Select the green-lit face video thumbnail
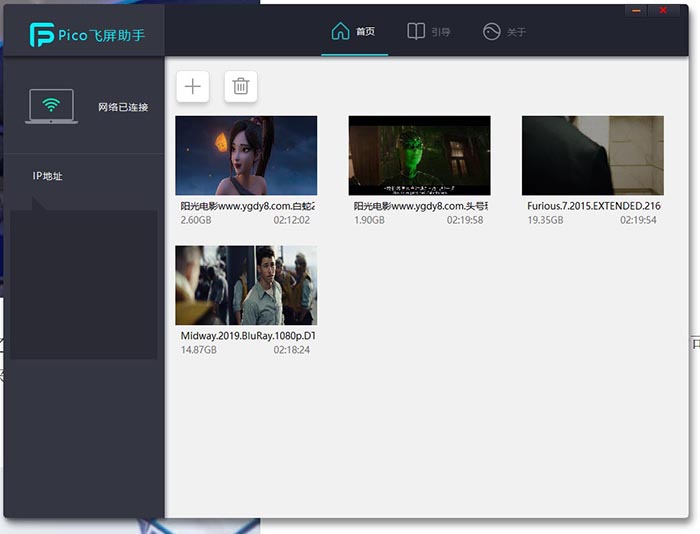This screenshot has height=534, width=700. click(x=419, y=155)
